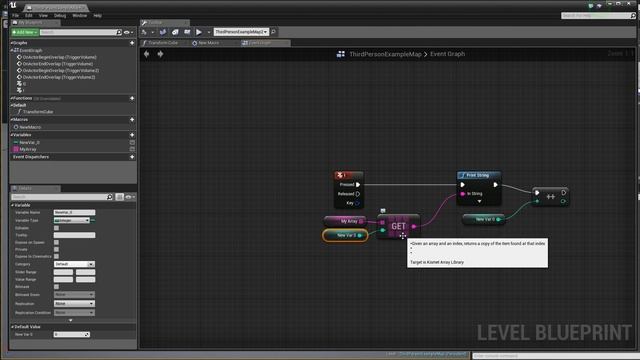Add a new variable with plus icon

pyautogui.click(x=132, y=135)
